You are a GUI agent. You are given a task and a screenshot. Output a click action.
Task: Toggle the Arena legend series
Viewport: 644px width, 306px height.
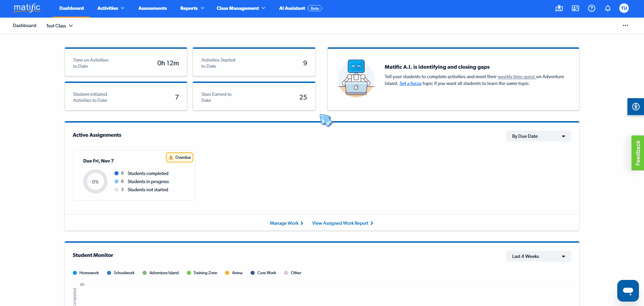point(234,273)
